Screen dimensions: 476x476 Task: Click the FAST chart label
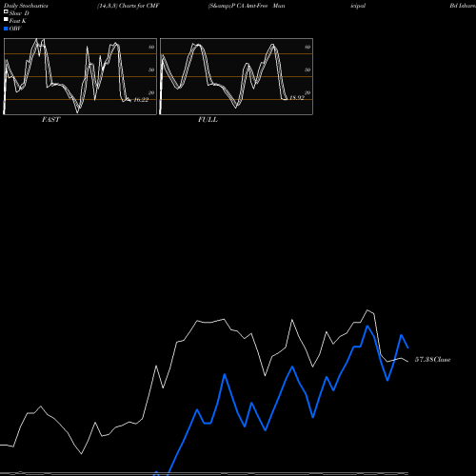(x=50, y=119)
